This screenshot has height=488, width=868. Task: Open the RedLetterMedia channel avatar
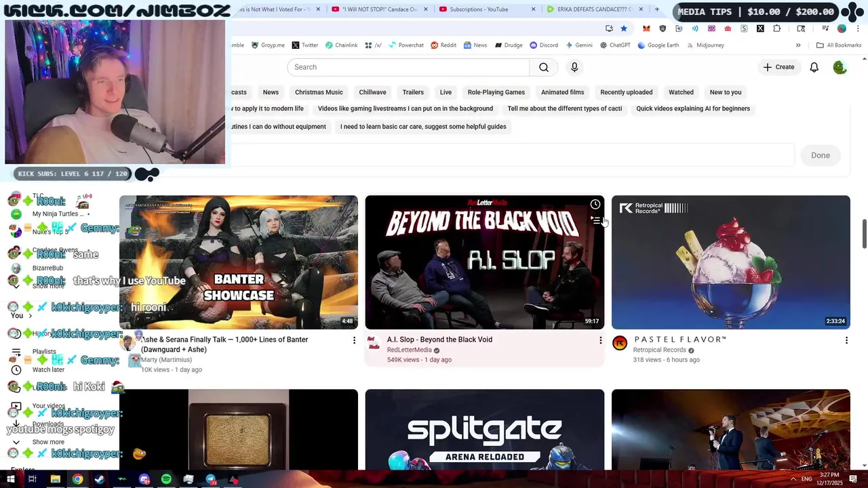click(374, 343)
